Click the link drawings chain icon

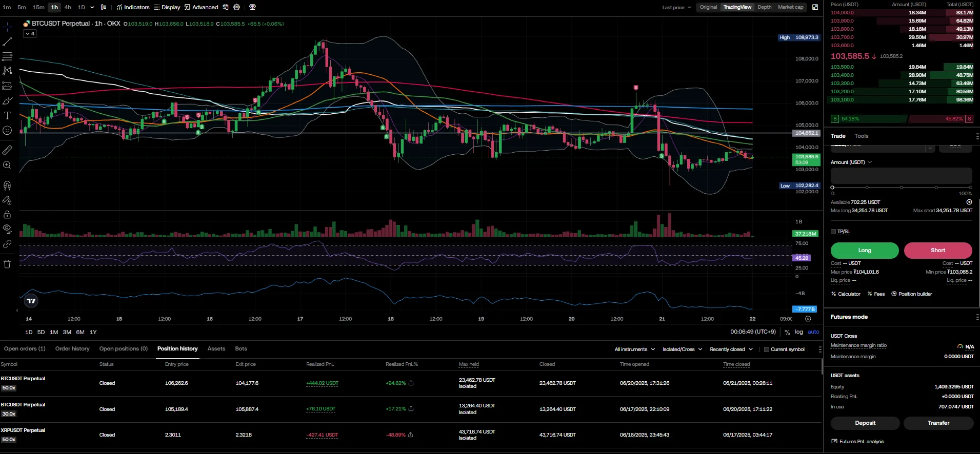coord(7,244)
